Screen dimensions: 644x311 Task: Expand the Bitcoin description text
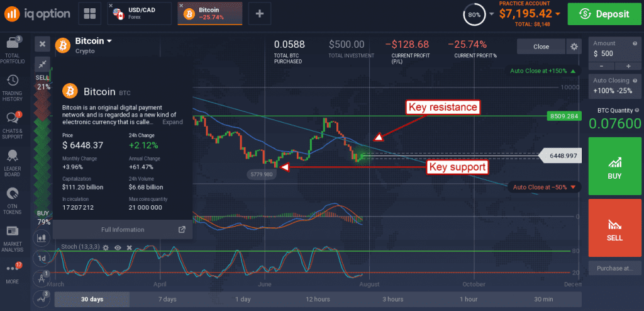[x=172, y=122]
